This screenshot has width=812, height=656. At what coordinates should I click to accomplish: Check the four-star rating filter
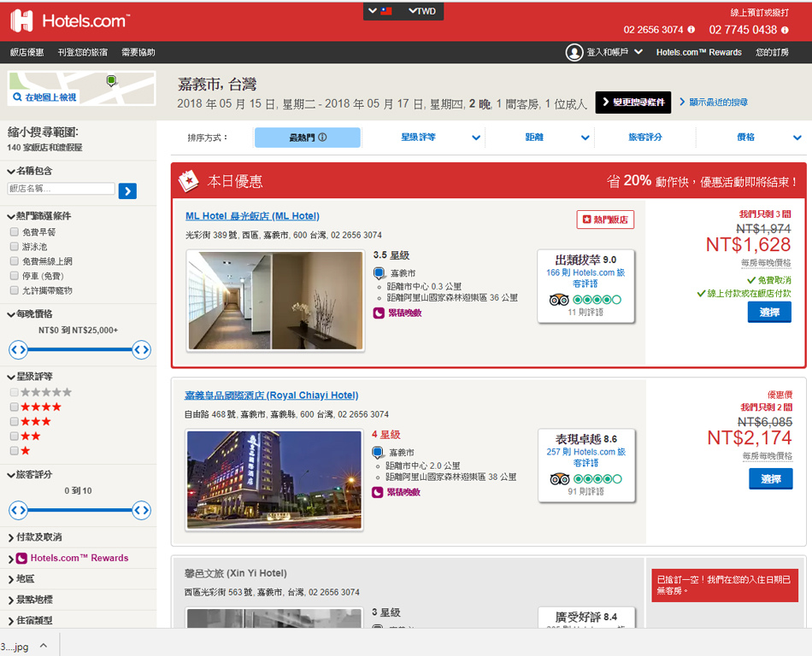[15, 407]
